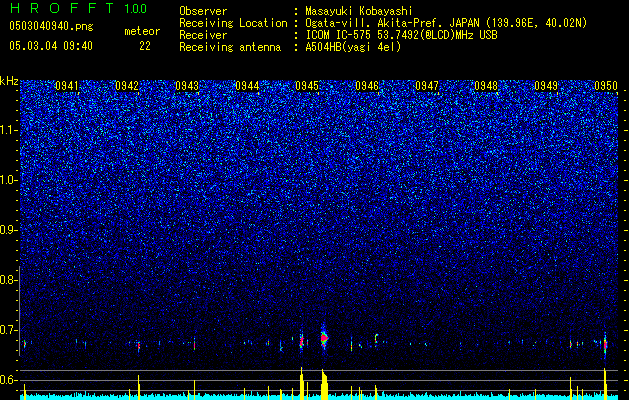Screen dimensions: 629x400
Task: Click the 0.8 frequency axis label
Action: coord(8,280)
